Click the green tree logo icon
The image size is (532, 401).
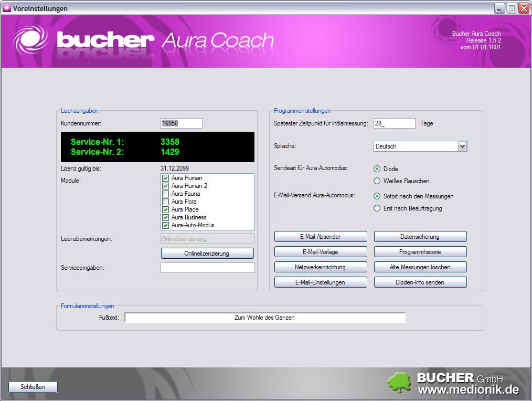[399, 383]
